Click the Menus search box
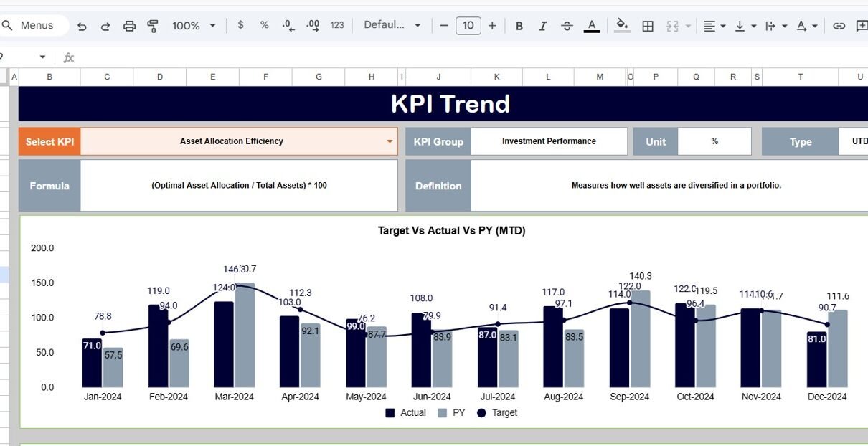This screenshot has width=868, height=446. 36,25
